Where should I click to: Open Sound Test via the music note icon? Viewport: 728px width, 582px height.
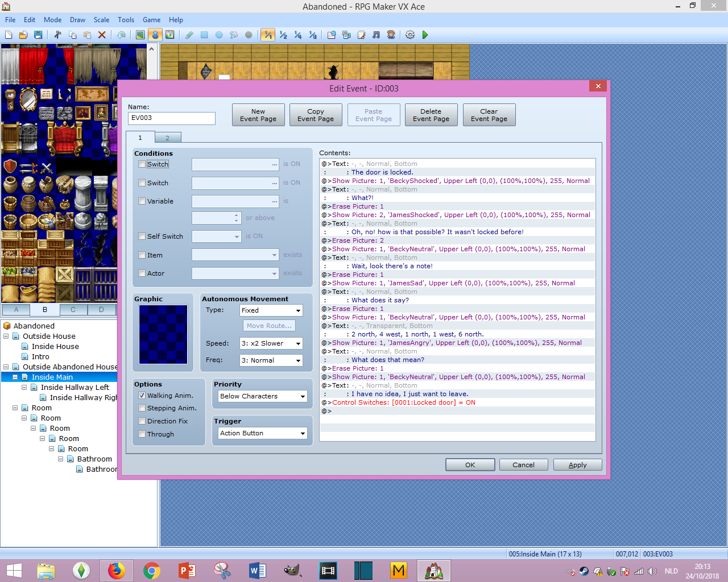(x=376, y=35)
